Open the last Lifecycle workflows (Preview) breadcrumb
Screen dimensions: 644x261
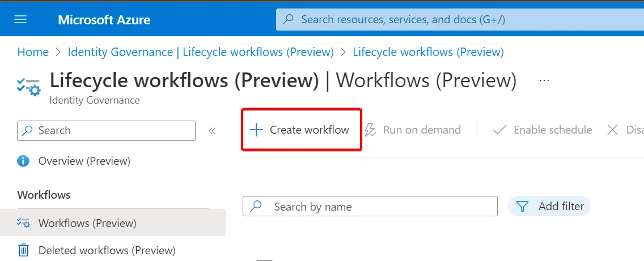click(x=429, y=52)
